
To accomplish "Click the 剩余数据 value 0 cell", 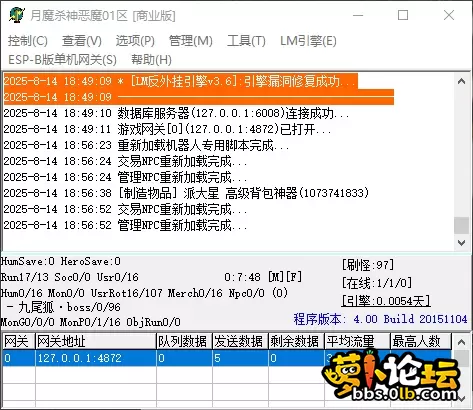I will click(x=296, y=358).
